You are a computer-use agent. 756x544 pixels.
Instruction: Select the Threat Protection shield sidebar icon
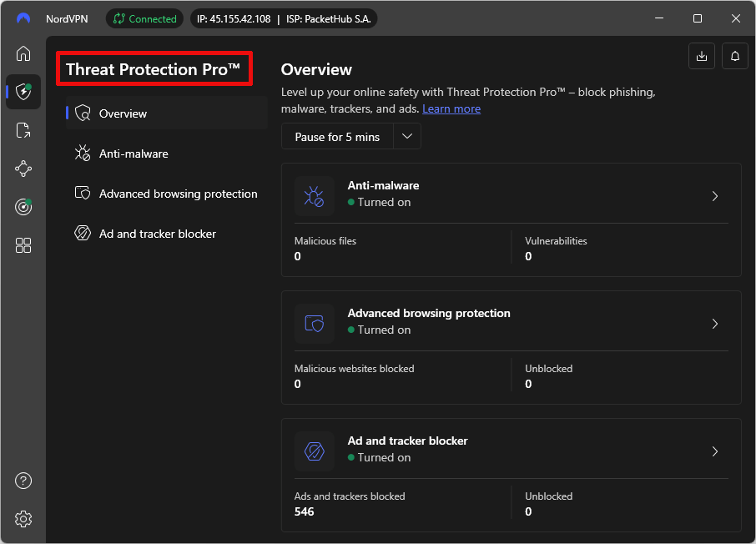23,92
